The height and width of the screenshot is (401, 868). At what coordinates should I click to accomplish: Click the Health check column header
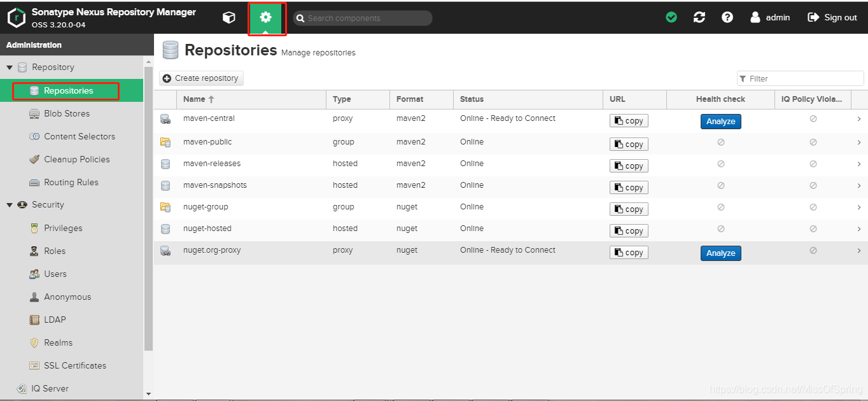coord(720,99)
